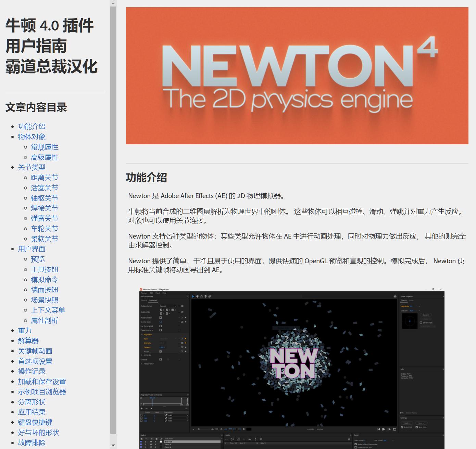Viewport: 476px width, 449px height.
Task: Click the 文章内容目录 heading
Action: [x=36, y=107]
